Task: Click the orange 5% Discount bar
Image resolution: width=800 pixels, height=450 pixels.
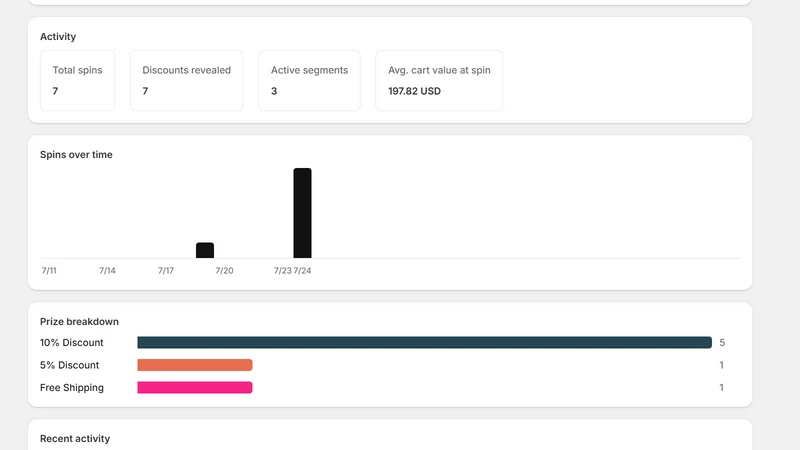Action: tap(195, 365)
